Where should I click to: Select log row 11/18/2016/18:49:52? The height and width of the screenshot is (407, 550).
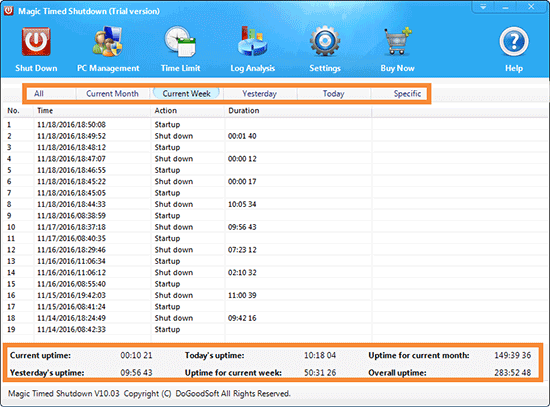pyautogui.click(x=275, y=136)
